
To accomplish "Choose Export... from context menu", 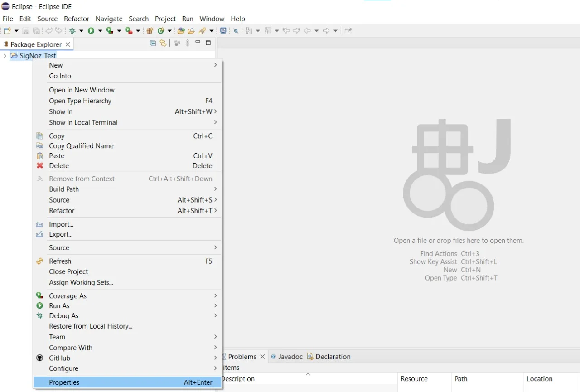I will [x=128, y=234].
